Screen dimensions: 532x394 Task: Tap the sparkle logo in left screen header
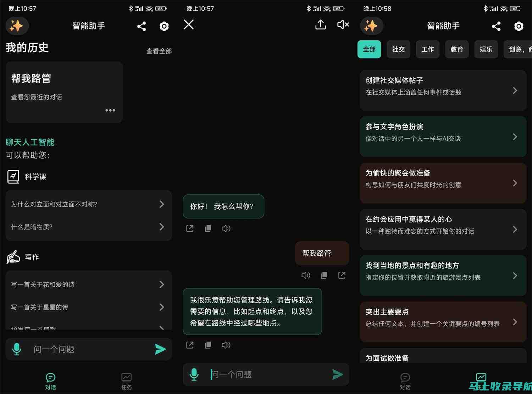(x=17, y=26)
